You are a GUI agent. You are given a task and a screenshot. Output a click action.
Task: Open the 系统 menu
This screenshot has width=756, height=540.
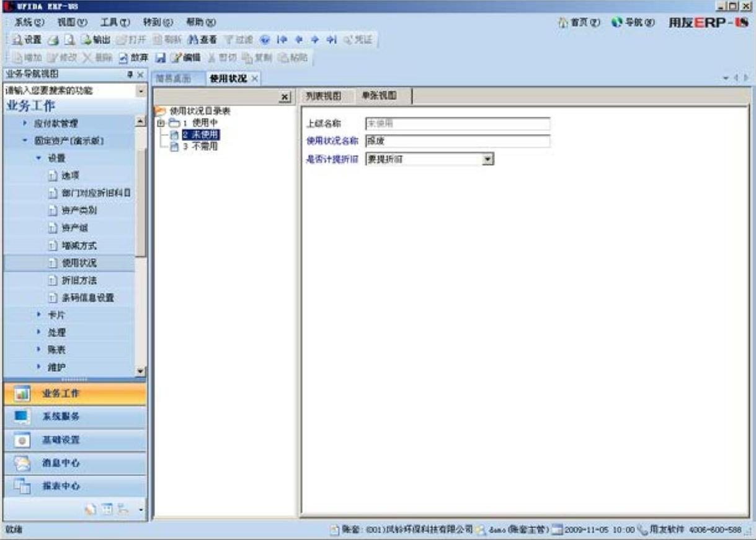pyautogui.click(x=29, y=22)
